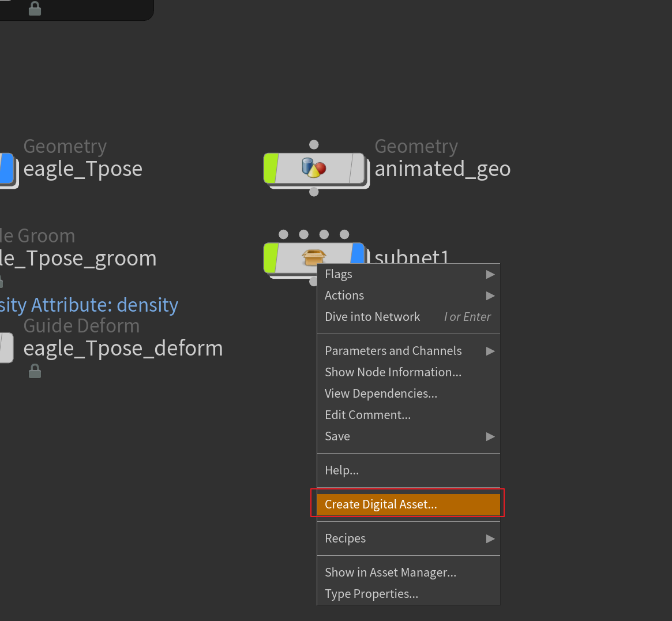Click the subnet1 box node icon

[x=314, y=257]
